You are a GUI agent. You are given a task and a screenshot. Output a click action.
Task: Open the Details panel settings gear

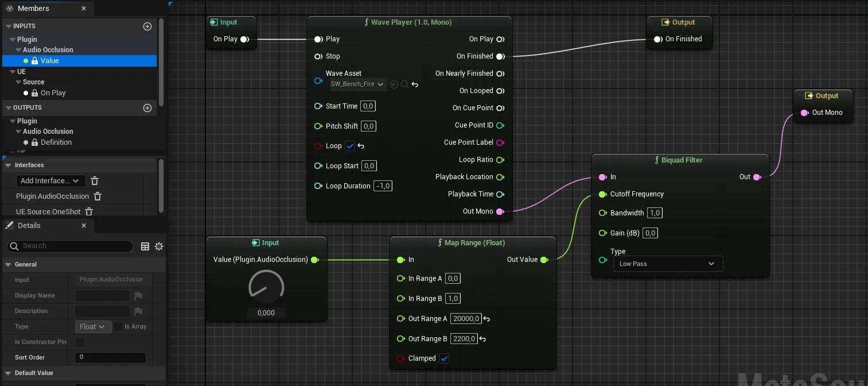(159, 246)
